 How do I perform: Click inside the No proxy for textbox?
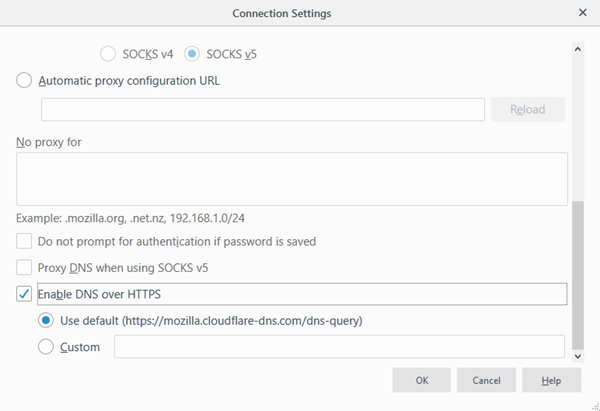coord(292,179)
